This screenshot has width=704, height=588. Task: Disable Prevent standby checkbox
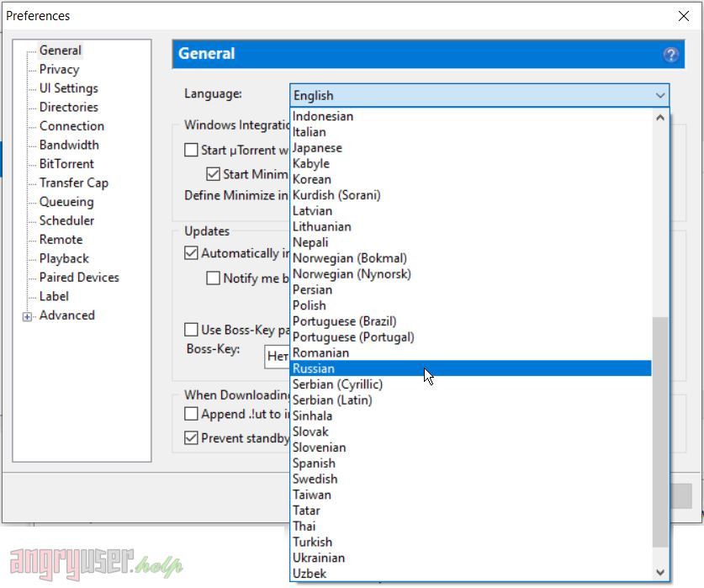coord(191,438)
